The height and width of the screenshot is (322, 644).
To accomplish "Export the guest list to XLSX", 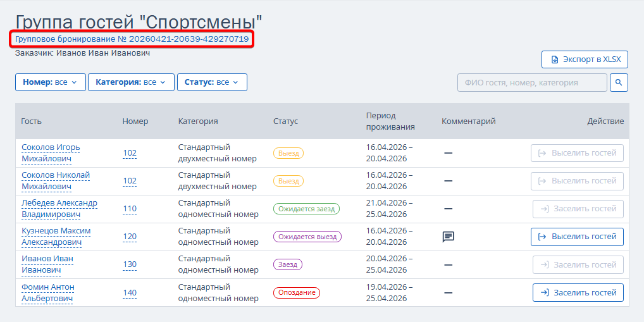I will pyautogui.click(x=585, y=59).
